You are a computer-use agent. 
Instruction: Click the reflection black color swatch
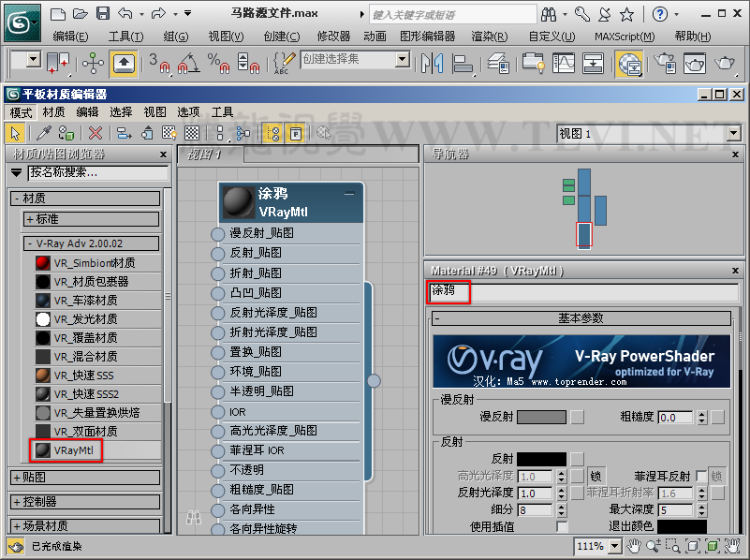tap(541, 459)
